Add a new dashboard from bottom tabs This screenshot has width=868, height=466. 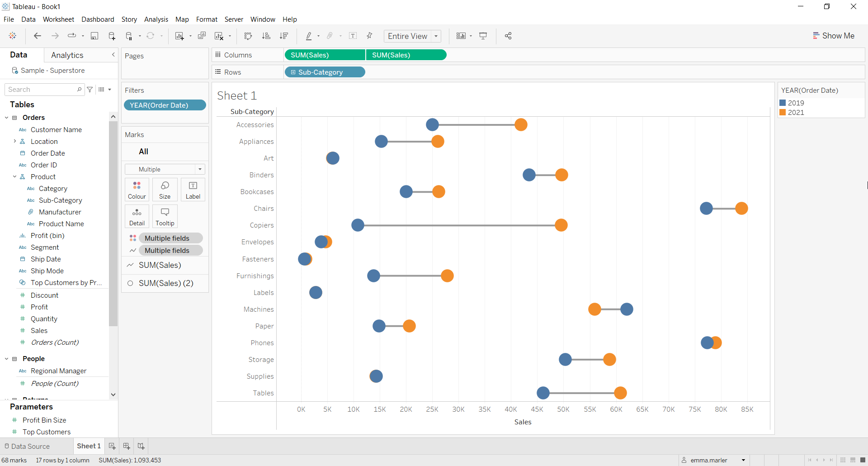point(127,446)
